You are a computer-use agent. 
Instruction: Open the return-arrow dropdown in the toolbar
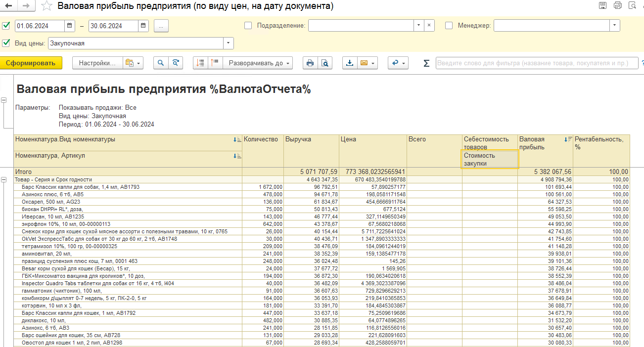(x=398, y=63)
